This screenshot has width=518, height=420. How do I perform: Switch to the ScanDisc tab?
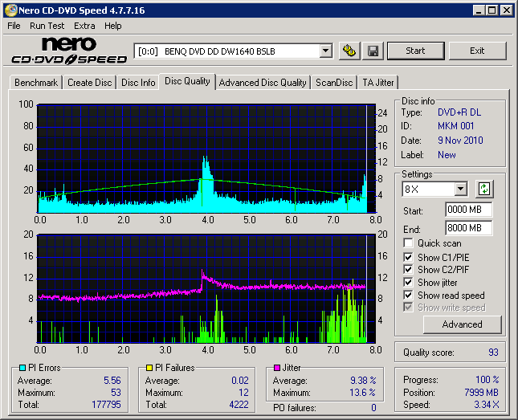pos(334,83)
